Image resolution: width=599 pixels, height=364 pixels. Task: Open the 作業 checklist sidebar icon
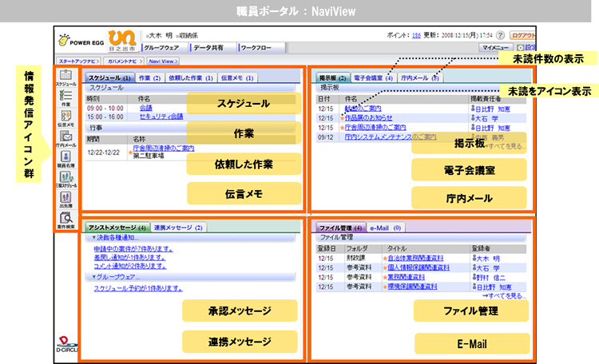pyautogui.click(x=65, y=97)
